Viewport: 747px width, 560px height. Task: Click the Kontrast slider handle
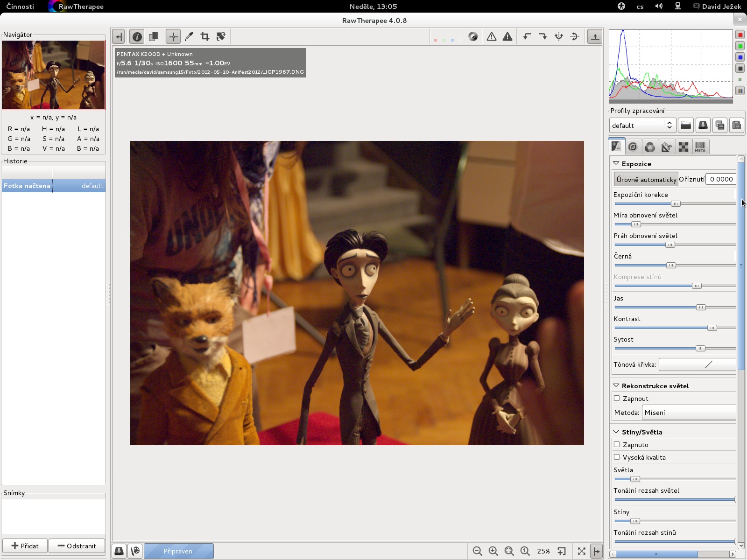pyautogui.click(x=712, y=328)
